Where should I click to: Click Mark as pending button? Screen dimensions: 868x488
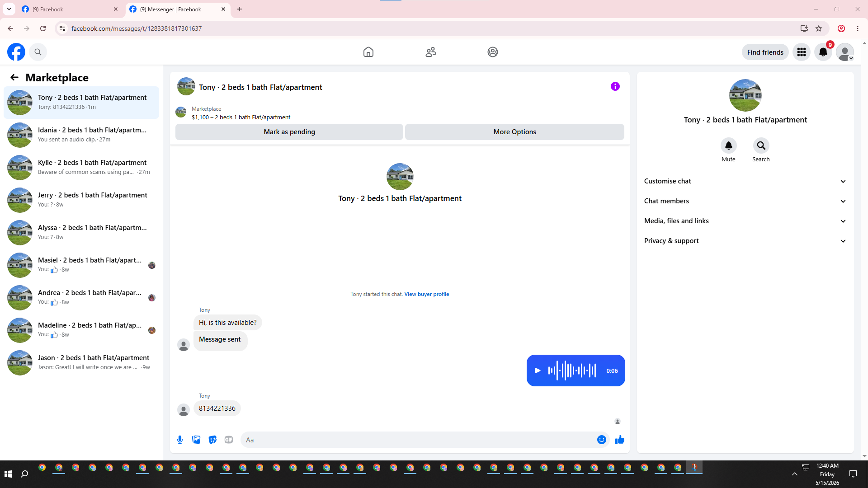(289, 132)
